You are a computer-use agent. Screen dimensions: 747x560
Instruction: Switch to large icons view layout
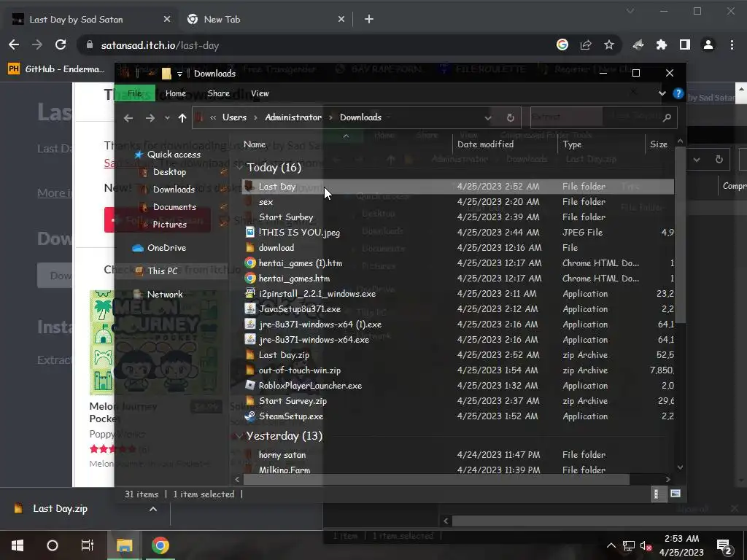pos(675,494)
